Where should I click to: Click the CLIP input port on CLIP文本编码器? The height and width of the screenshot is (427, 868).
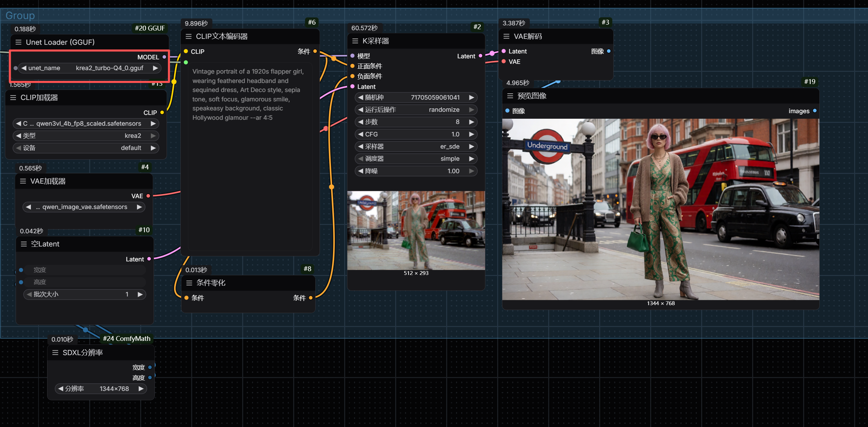(186, 51)
